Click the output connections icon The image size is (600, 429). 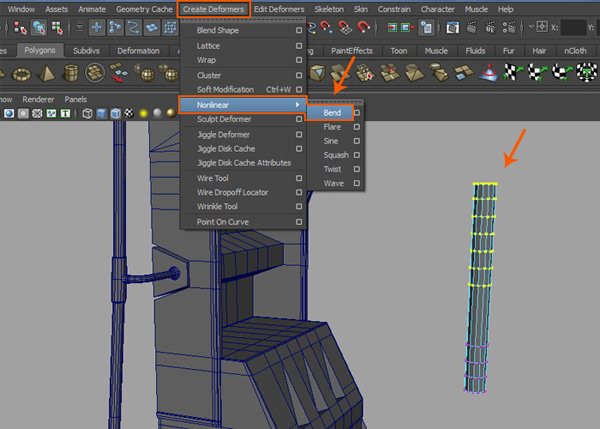(x=408, y=28)
